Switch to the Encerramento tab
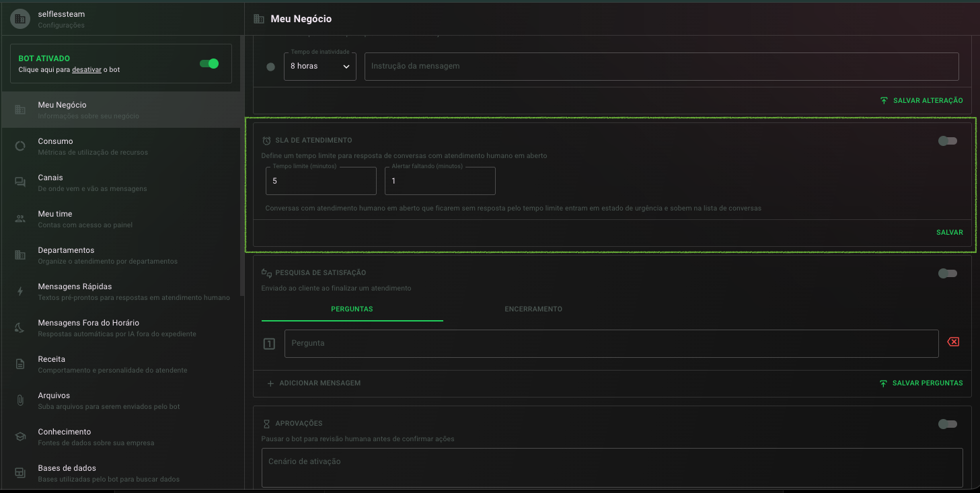The height and width of the screenshot is (493, 980). (x=533, y=309)
